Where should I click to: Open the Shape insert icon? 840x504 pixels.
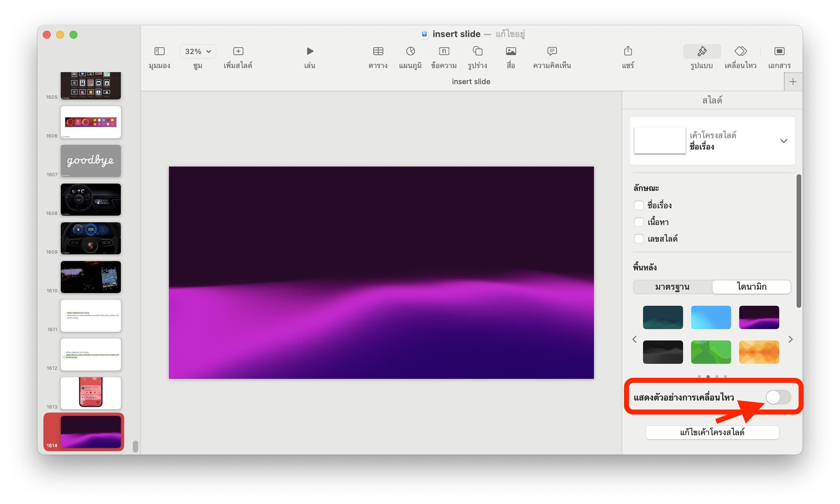tap(477, 51)
